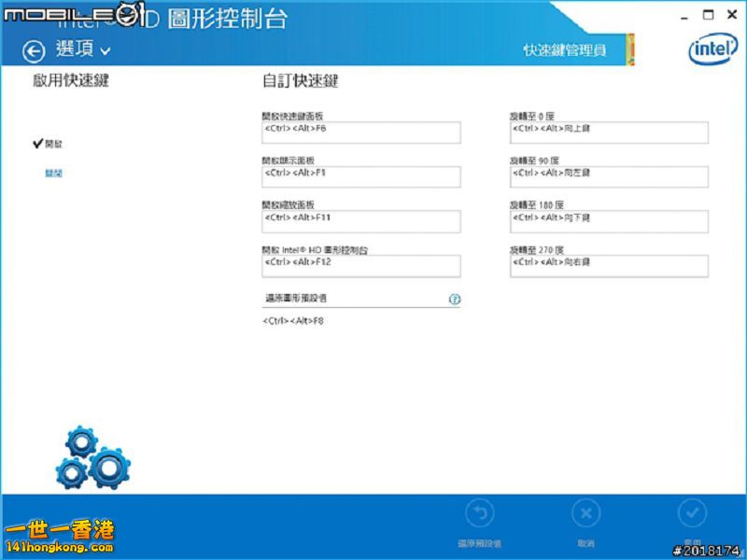Click the Ctrl Alt F1 hotkey field
Screen dimensions: 747x560
[x=361, y=176]
